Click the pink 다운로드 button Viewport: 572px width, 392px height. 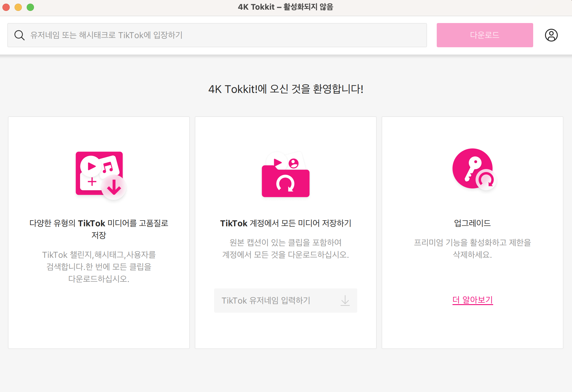click(485, 35)
